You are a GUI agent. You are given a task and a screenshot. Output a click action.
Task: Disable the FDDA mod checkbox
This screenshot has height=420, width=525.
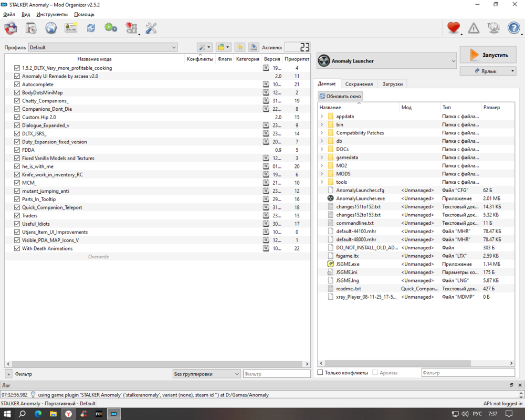[17, 150]
